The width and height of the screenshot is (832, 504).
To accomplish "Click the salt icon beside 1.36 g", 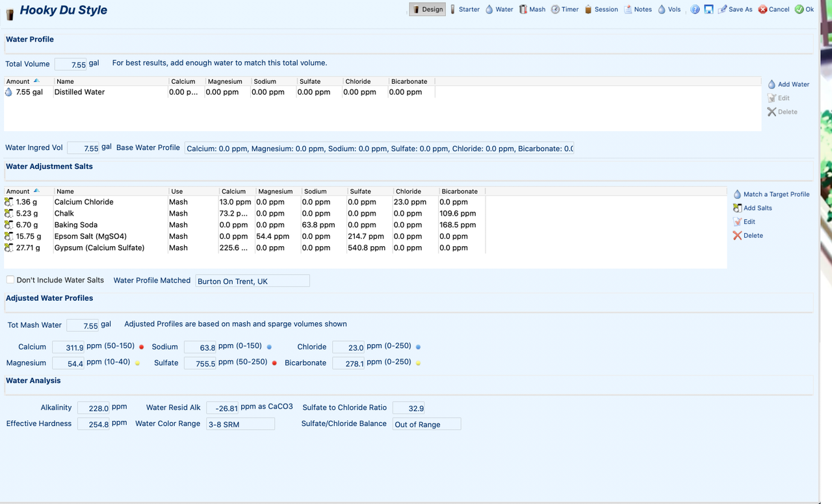I will 9,202.
